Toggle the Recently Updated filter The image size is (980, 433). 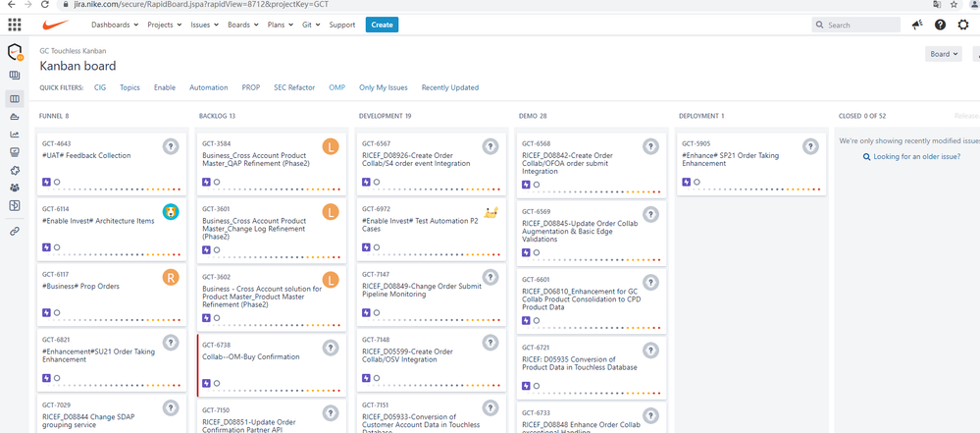450,87
